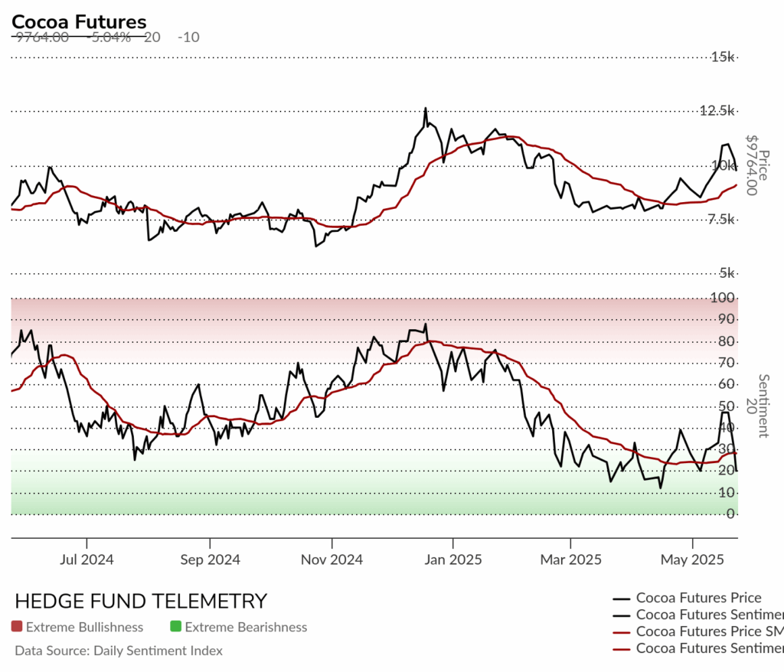This screenshot has width=784, height=672.
Task: Click the rotated Price $9764.00 axis title
Action: [x=757, y=165]
